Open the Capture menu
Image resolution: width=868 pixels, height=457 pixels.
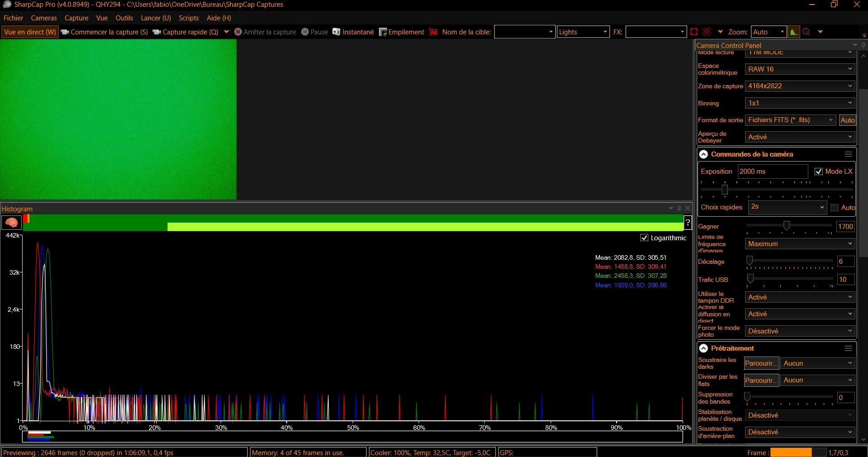[x=76, y=18]
